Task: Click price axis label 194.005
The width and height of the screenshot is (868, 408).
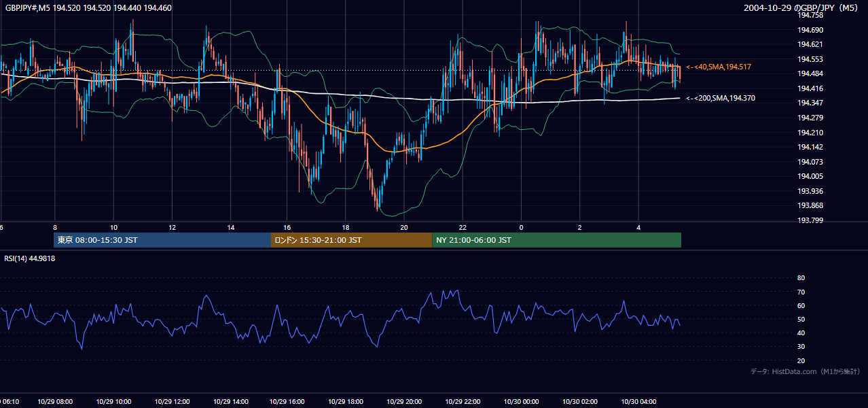Action: [810, 176]
